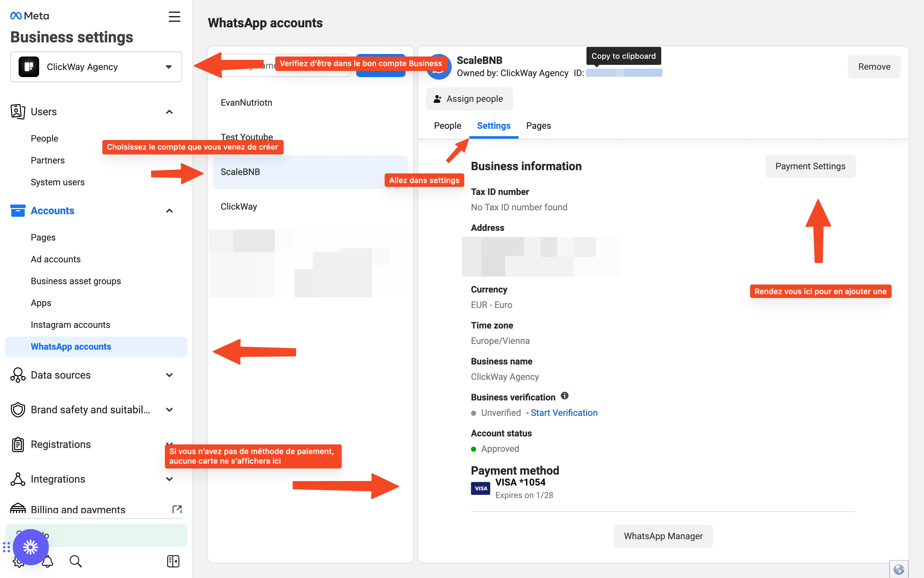The height and width of the screenshot is (578, 924).
Task: Expand the Data sources section
Action: [x=169, y=375]
